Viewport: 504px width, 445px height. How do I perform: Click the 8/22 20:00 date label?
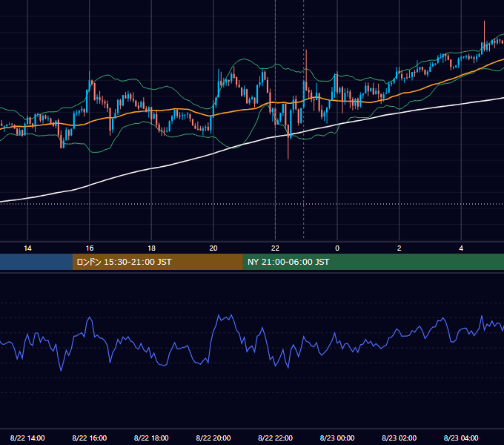(213, 438)
